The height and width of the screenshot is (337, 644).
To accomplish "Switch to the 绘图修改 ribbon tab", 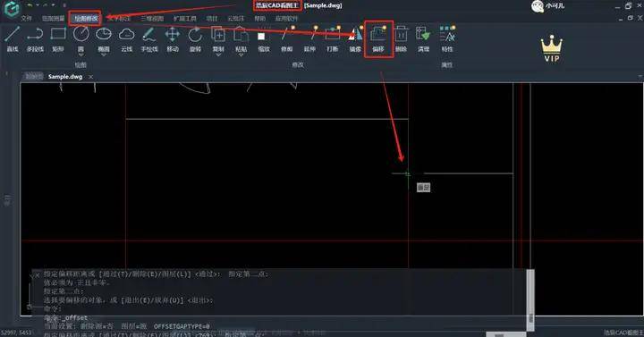I will pyautogui.click(x=86, y=19).
